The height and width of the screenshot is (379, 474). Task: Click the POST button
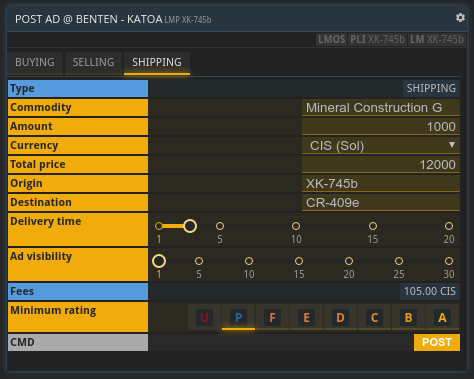click(437, 342)
